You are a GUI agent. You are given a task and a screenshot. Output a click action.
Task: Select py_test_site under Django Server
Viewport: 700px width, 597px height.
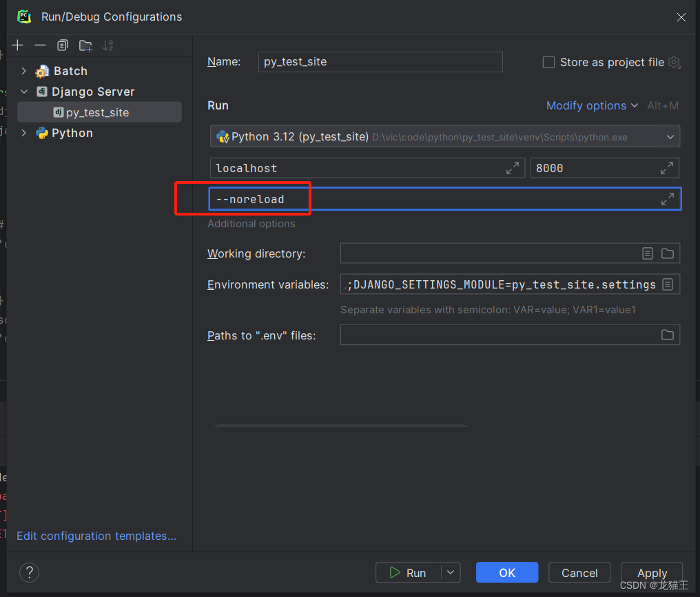pyautogui.click(x=92, y=112)
